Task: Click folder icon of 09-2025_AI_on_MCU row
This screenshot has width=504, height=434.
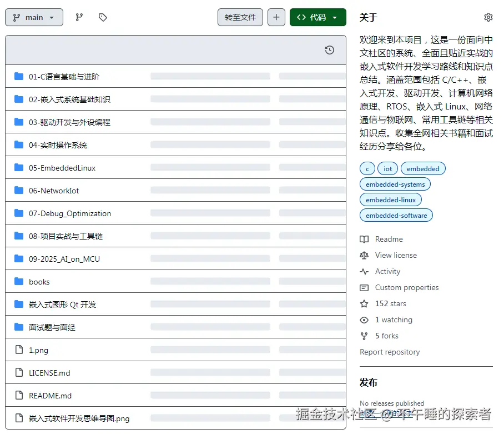Action: point(19,258)
